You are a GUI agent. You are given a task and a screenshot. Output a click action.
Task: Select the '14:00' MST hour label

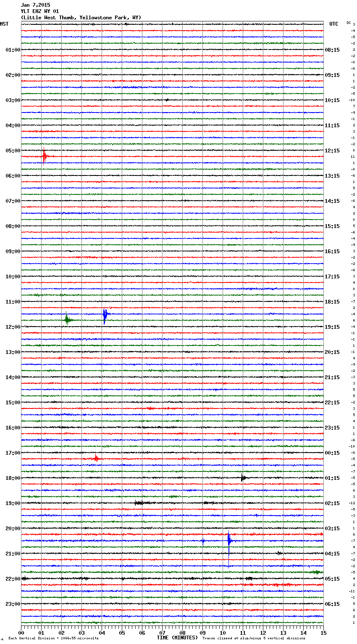pos(13,377)
